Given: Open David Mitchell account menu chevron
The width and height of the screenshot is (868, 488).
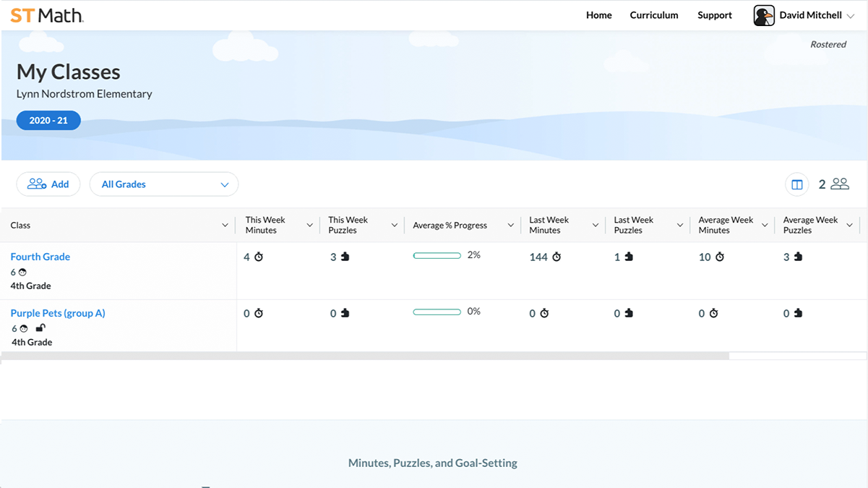Looking at the screenshot, I should point(850,16).
